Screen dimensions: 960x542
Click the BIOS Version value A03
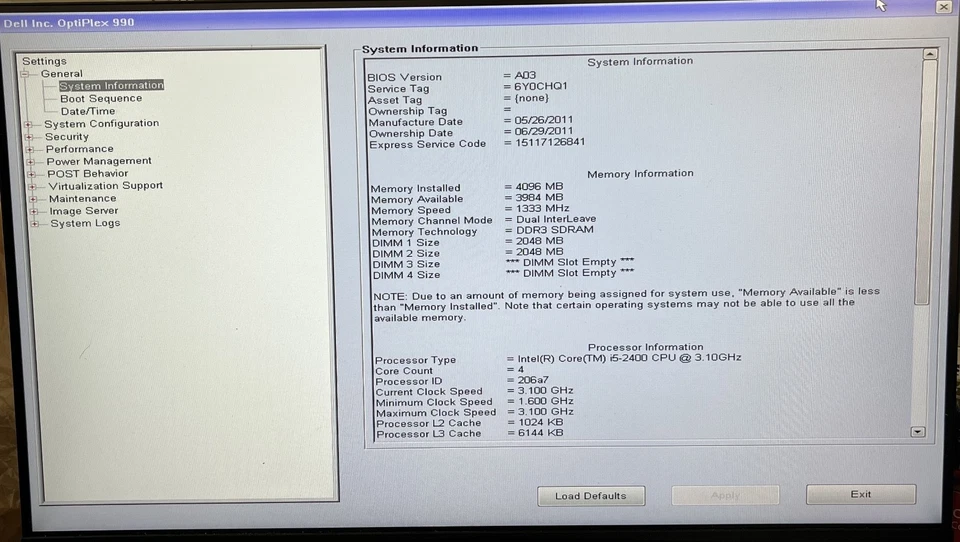tap(525, 75)
